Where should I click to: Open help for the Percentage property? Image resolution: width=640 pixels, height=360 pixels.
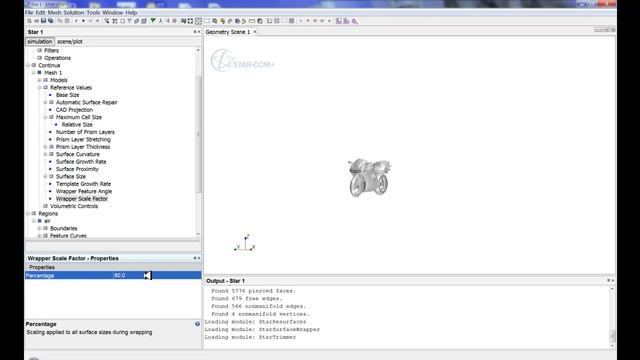[x=198, y=324]
